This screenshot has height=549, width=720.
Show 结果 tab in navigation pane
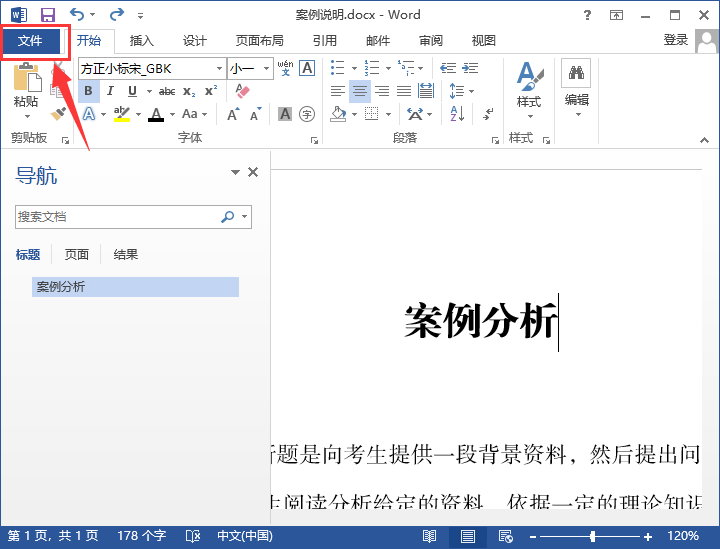[x=125, y=254]
